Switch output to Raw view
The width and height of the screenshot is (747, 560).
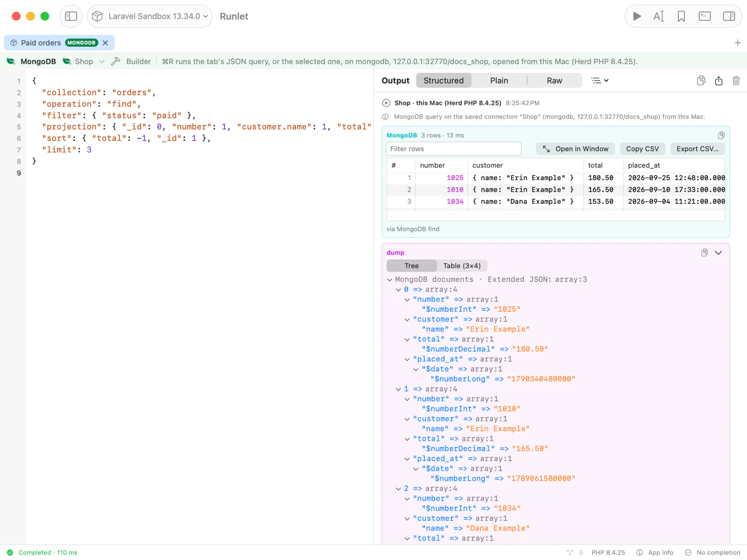555,80
